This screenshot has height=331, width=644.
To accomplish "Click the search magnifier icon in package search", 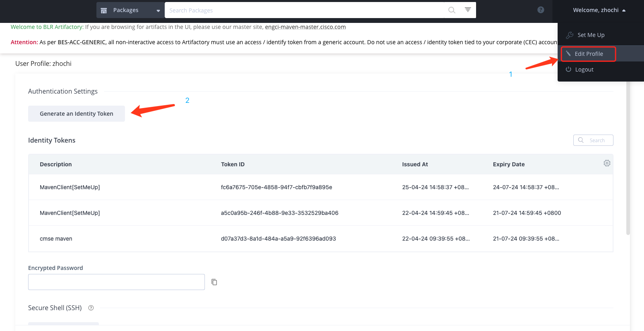I will pyautogui.click(x=452, y=10).
